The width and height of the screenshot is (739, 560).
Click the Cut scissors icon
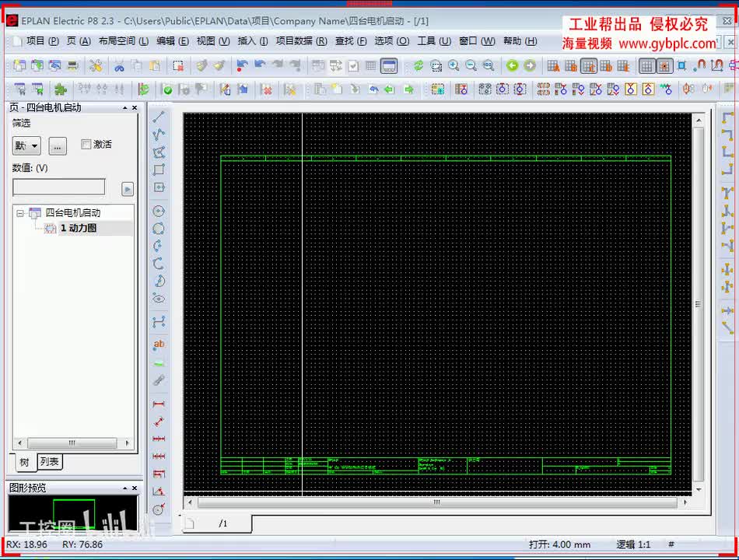119,66
